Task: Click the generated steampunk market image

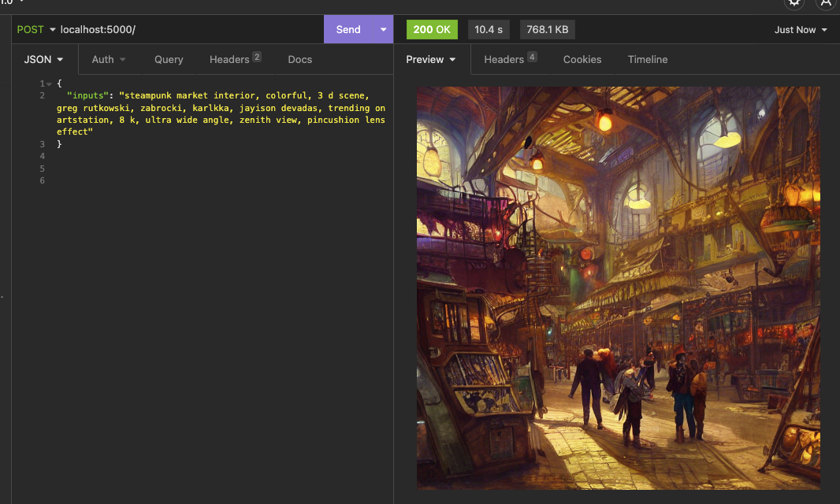Action: click(619, 288)
